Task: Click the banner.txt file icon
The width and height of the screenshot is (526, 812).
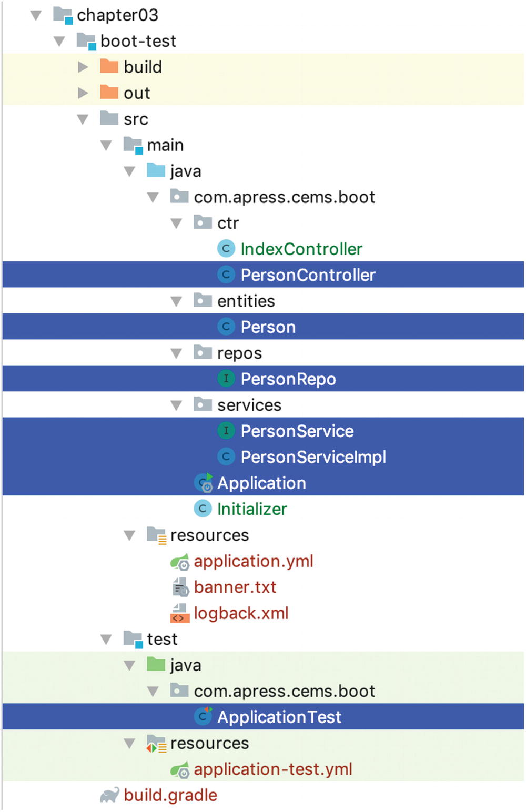Action: click(180, 587)
